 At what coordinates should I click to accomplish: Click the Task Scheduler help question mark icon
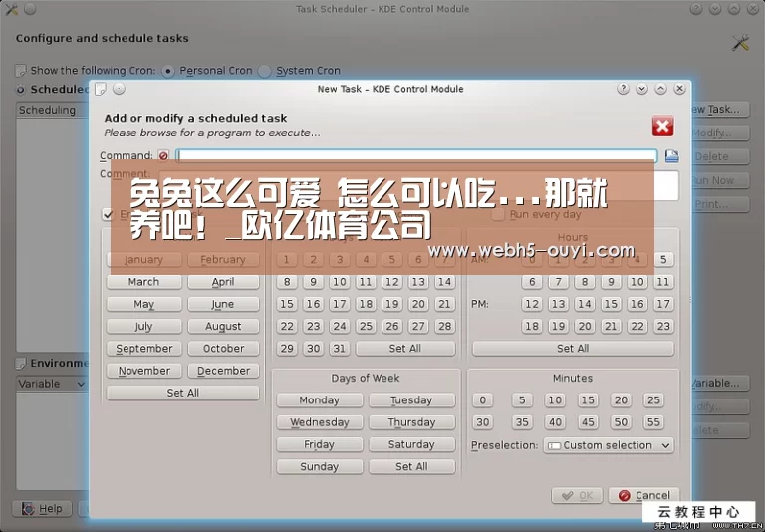click(696, 9)
